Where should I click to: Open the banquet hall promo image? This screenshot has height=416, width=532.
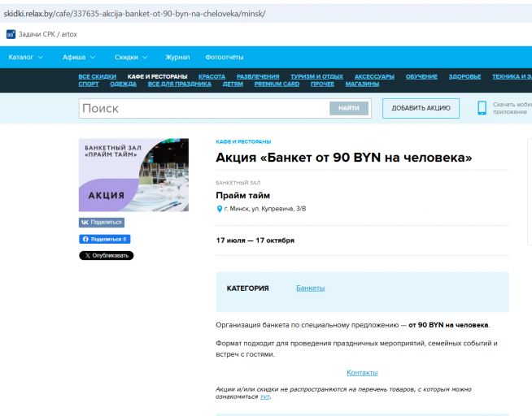133,175
